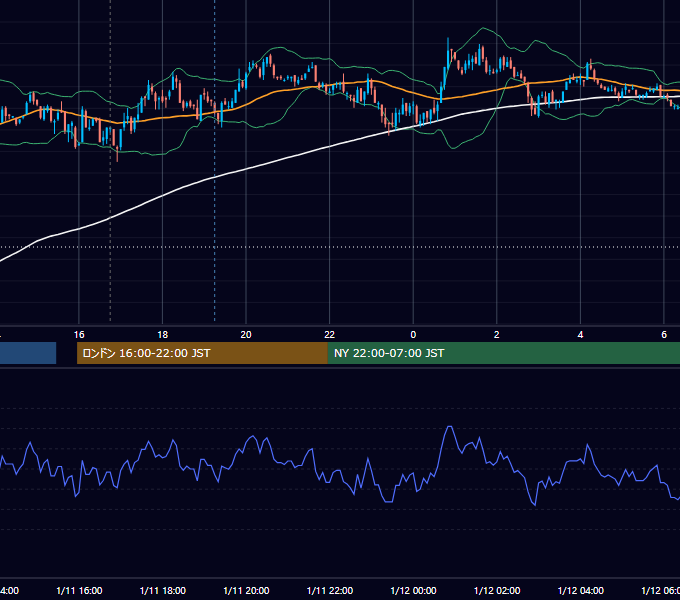The width and height of the screenshot is (680, 600).
Task: Click the 1/11 22:00 date label
Action: click(x=330, y=591)
